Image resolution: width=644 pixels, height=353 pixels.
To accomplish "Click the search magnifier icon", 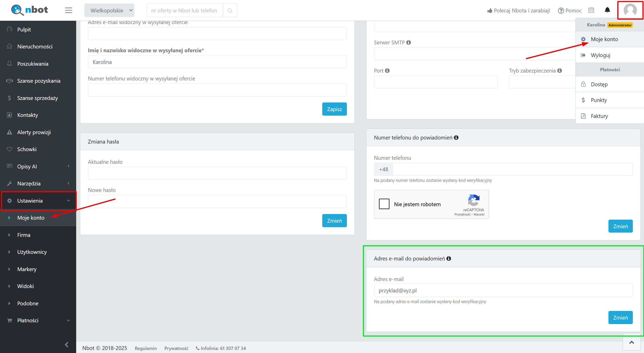I will coord(230,11).
